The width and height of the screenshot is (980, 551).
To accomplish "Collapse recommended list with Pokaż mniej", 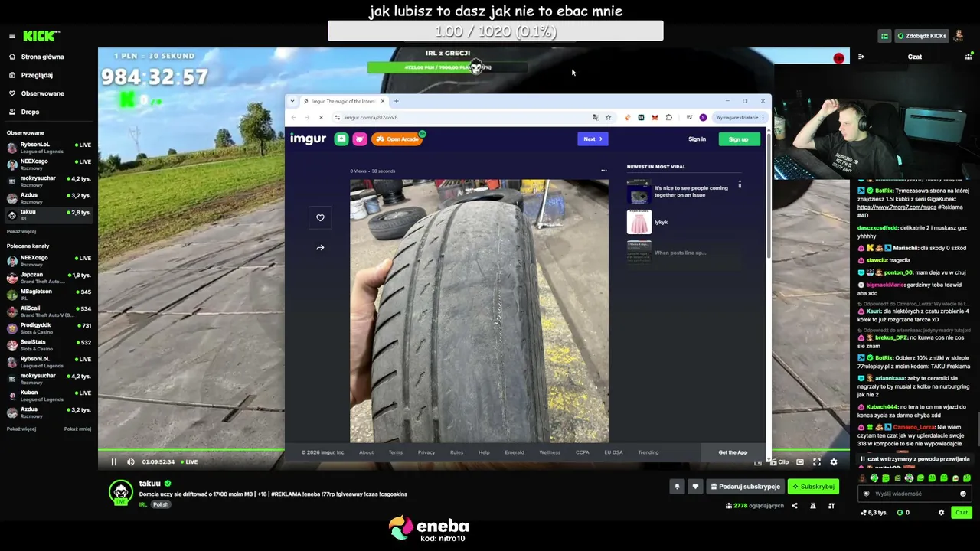I will pos(77,429).
